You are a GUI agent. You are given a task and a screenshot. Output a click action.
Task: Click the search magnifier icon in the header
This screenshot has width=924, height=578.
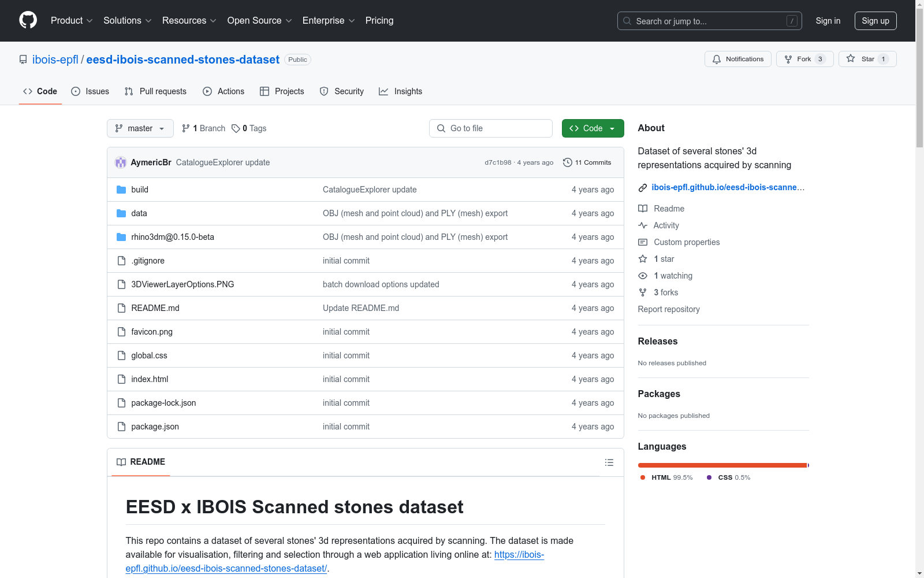[x=627, y=21]
